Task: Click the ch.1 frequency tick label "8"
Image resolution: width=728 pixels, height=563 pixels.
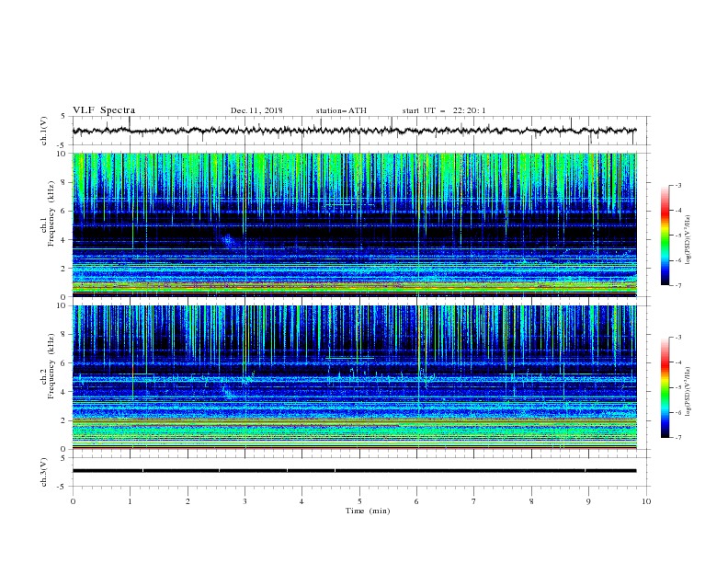Action: pos(63,182)
